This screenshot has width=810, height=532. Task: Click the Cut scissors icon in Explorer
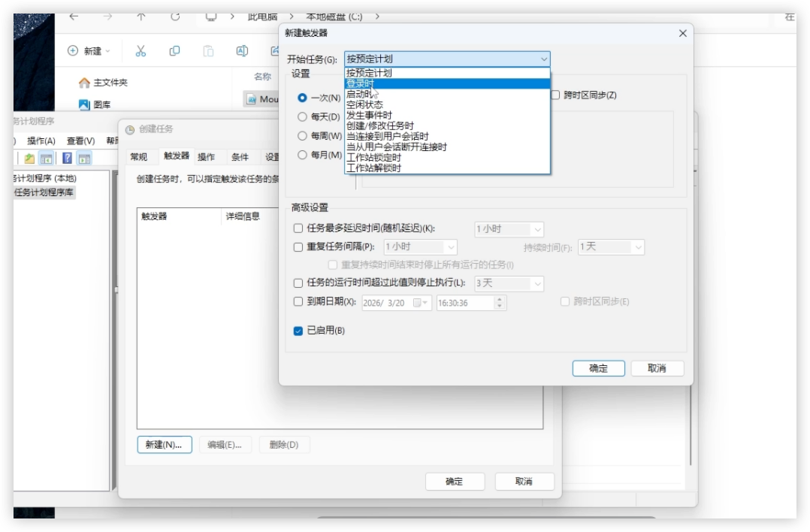click(x=141, y=51)
